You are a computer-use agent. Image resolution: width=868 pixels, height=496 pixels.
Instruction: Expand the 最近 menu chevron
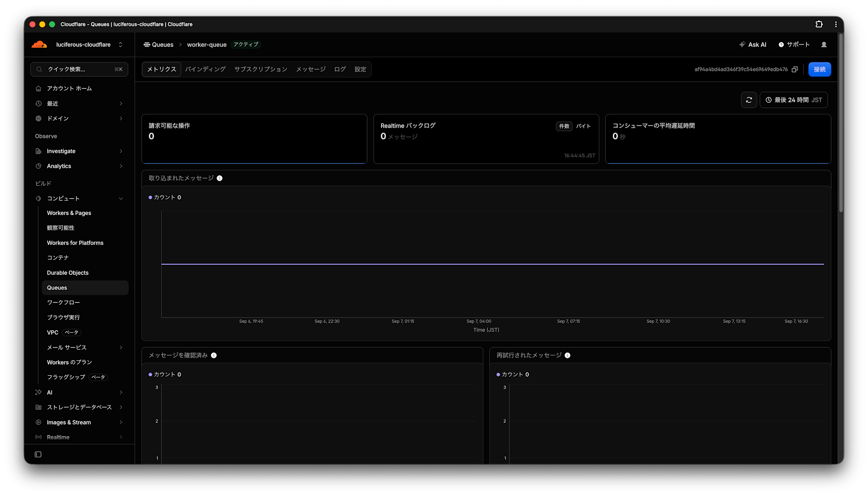121,104
